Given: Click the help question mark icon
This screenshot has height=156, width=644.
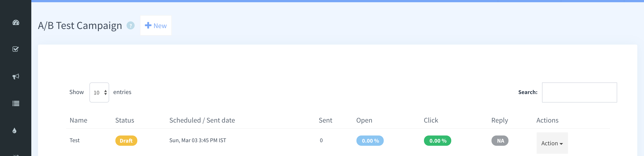Looking at the screenshot, I should point(131,25).
